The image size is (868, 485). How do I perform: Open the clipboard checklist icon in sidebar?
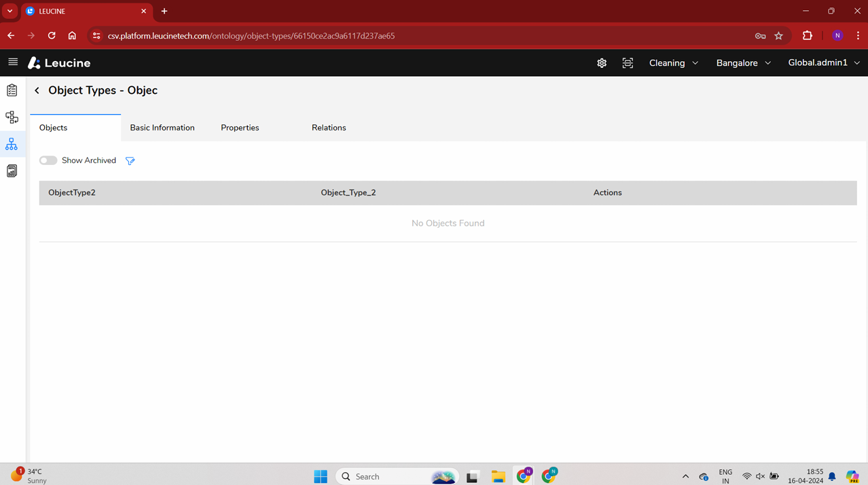click(12, 90)
